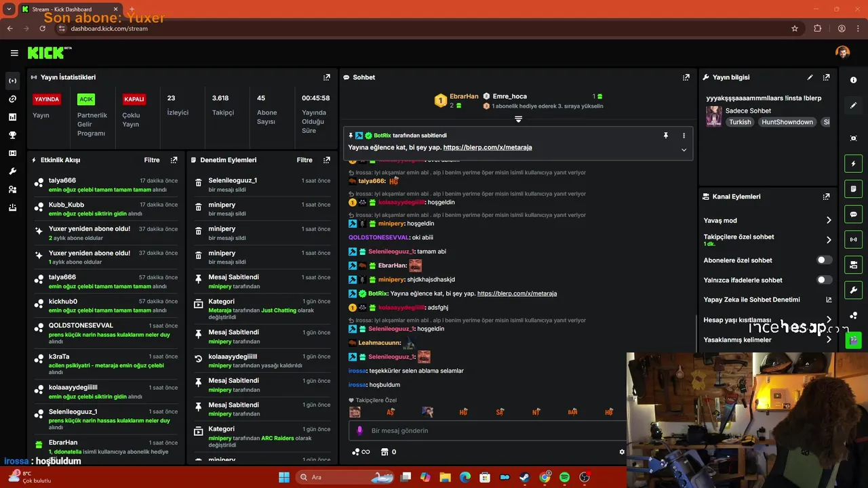Open Filtre in Denetim Eylemleri panel
The image size is (868, 488).
pyautogui.click(x=304, y=160)
